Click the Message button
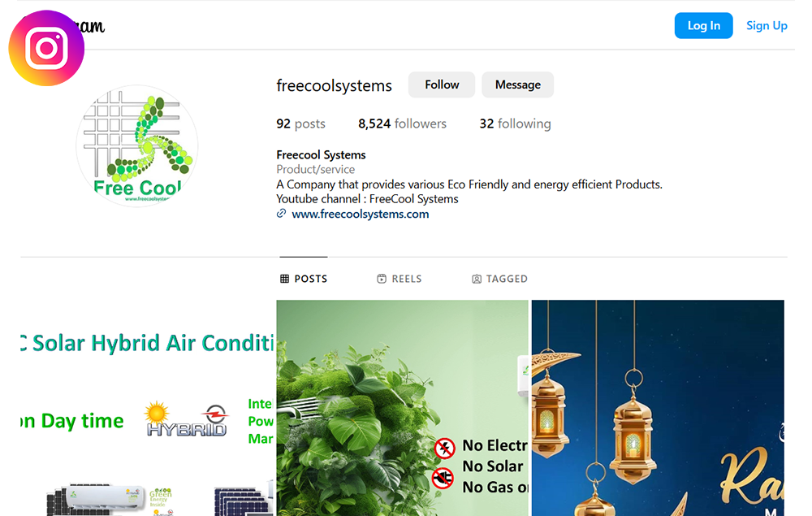Viewport: 812px width, 516px height. (518, 85)
